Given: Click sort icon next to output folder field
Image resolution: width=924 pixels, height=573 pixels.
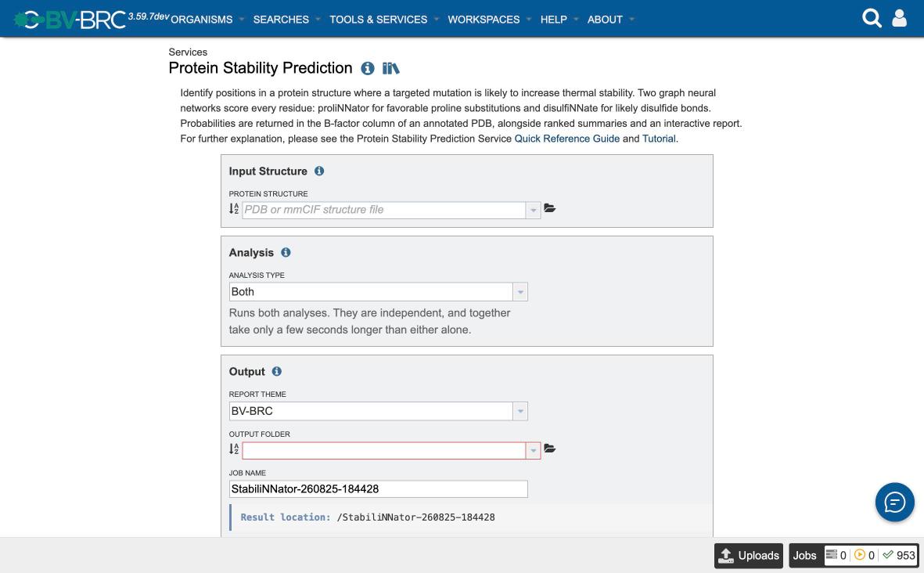Looking at the screenshot, I should [234, 449].
